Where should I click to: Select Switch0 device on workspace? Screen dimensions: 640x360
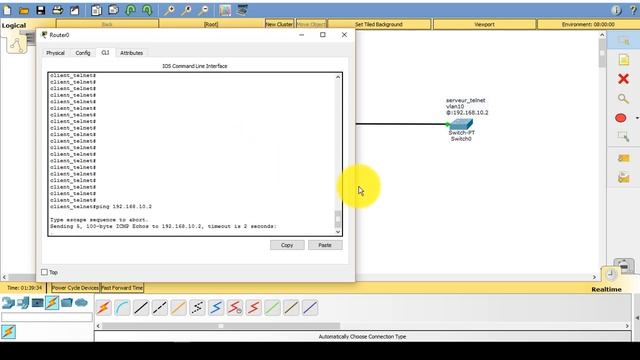point(461,124)
